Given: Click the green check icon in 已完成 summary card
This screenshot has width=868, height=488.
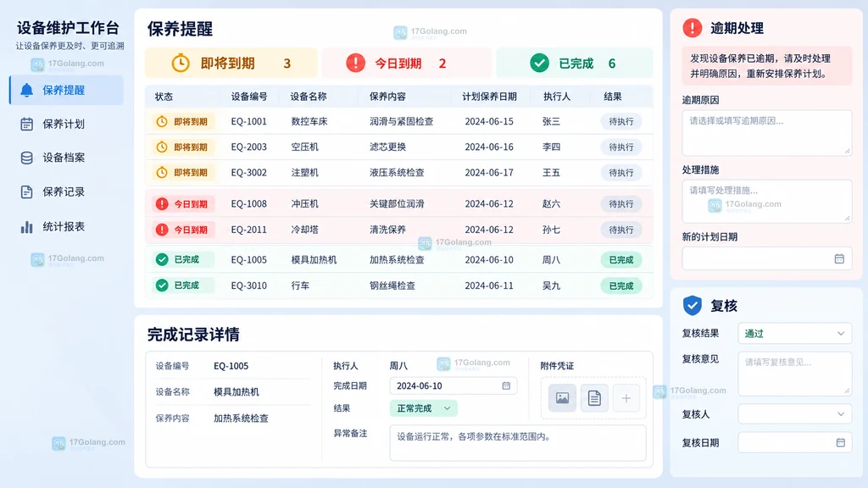Looking at the screenshot, I should (539, 63).
